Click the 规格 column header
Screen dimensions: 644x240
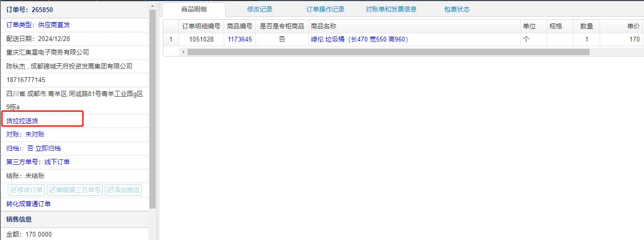point(560,26)
